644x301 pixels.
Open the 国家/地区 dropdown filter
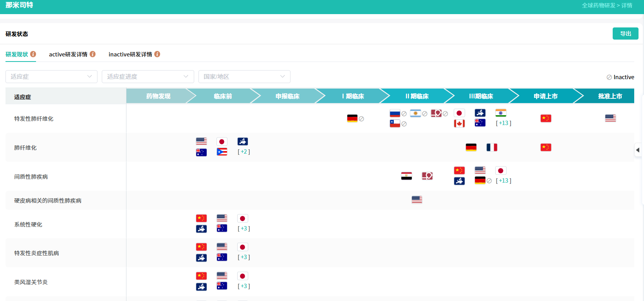244,76
